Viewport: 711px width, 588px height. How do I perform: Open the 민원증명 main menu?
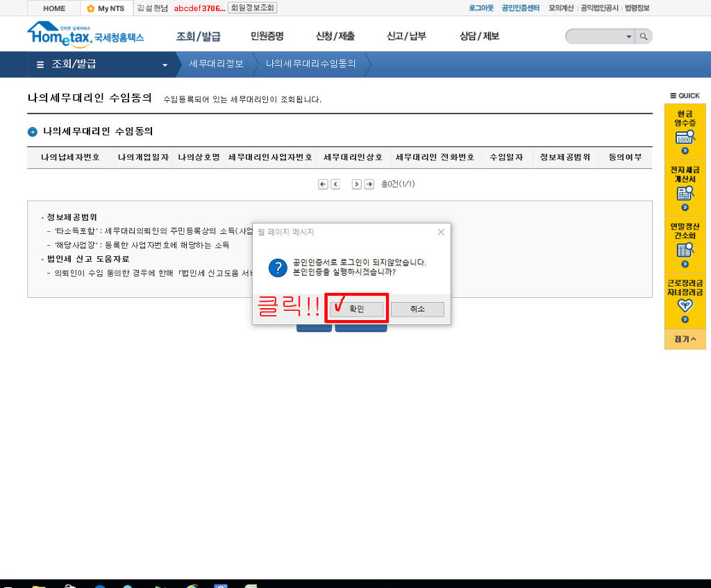point(267,36)
